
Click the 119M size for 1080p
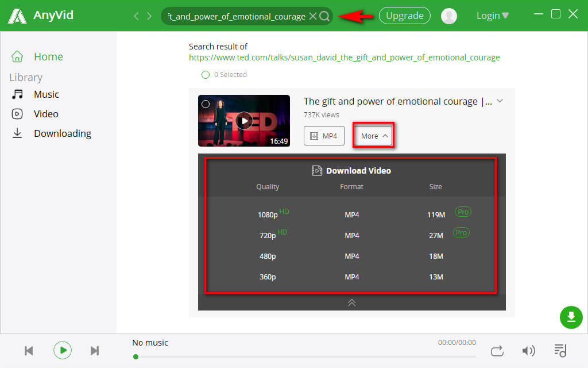pyautogui.click(x=436, y=215)
